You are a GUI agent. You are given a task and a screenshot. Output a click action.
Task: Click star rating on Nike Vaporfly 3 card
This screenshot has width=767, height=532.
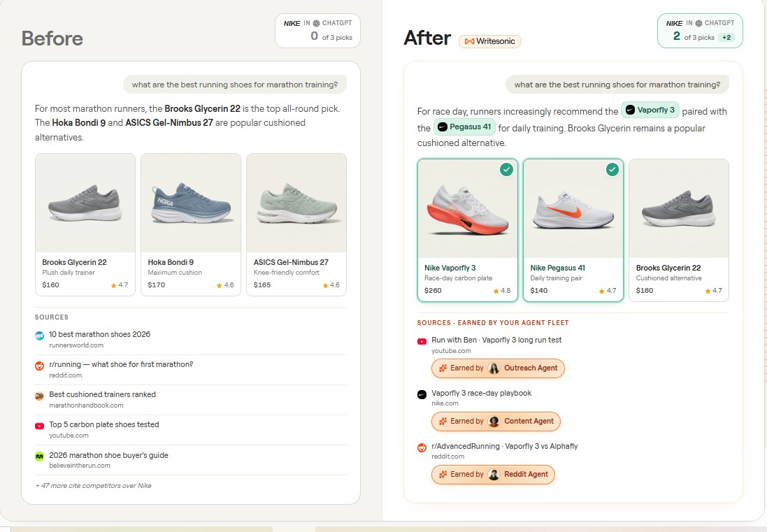(x=502, y=290)
